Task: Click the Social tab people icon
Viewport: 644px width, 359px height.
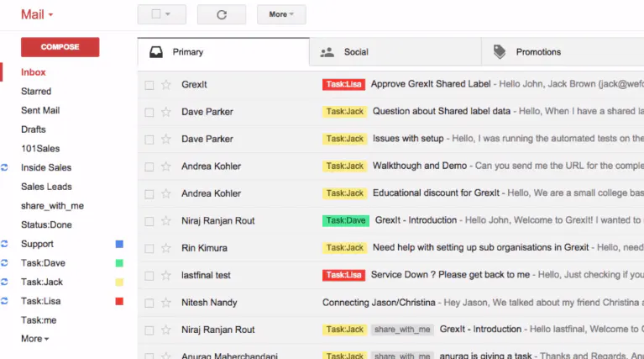Action: tap(327, 52)
